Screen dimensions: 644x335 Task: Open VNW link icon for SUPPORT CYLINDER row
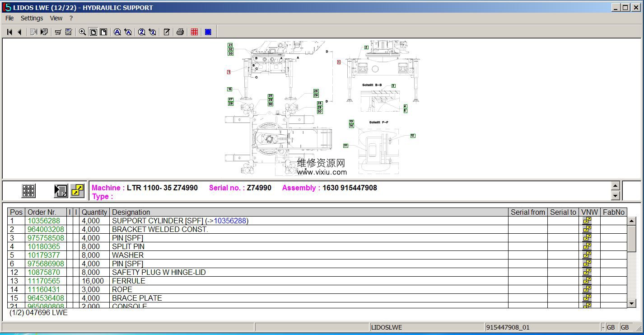click(587, 221)
